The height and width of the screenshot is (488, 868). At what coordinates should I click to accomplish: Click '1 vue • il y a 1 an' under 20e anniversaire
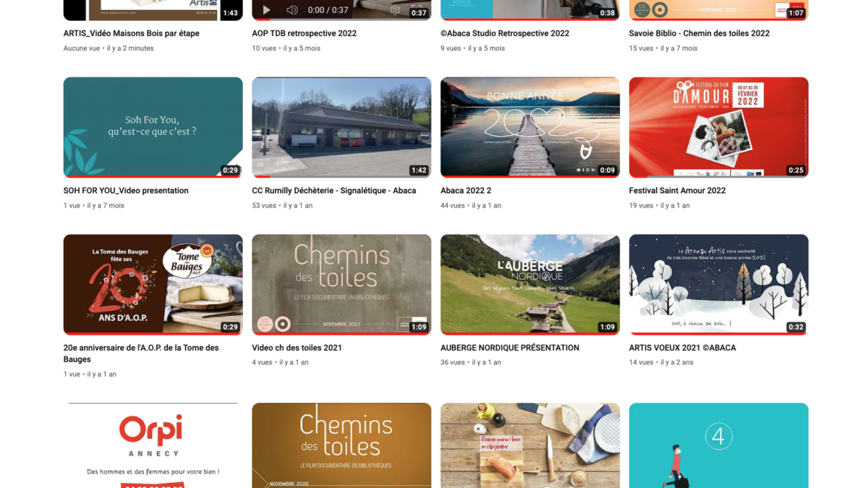(90, 374)
